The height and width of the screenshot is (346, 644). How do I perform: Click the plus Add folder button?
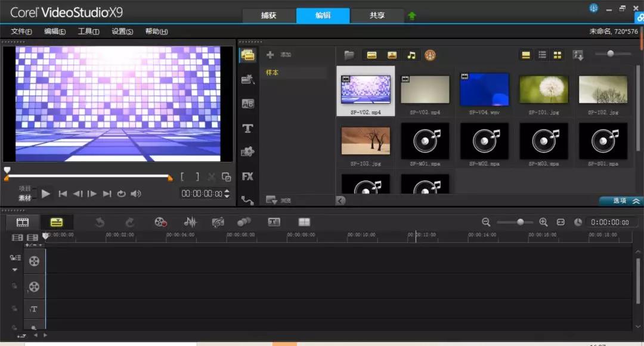[x=270, y=55]
